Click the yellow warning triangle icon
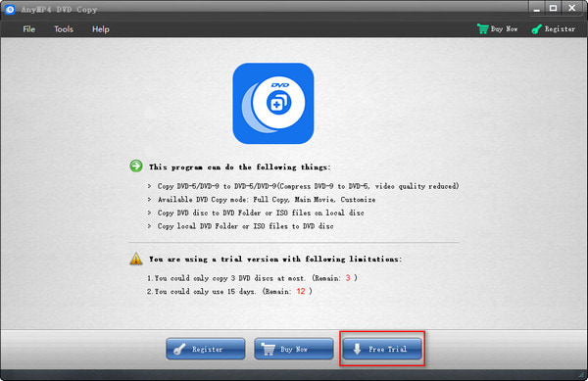This screenshot has width=588, height=381. (x=136, y=259)
